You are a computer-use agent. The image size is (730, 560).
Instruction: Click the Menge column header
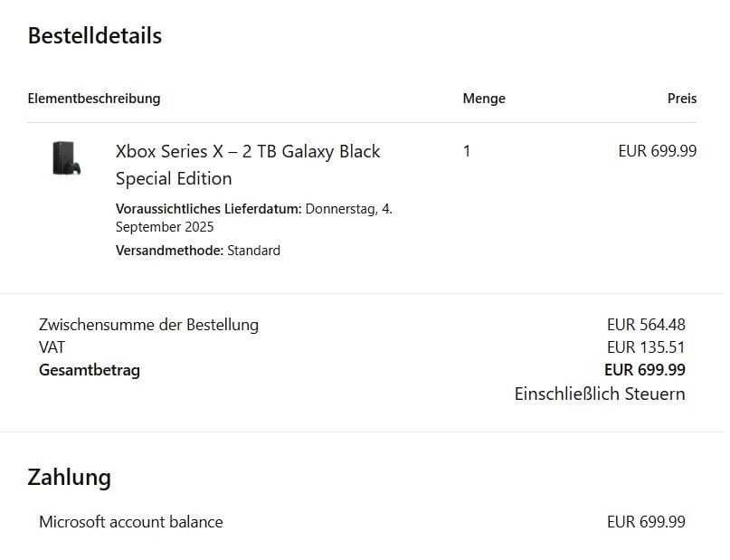point(484,99)
